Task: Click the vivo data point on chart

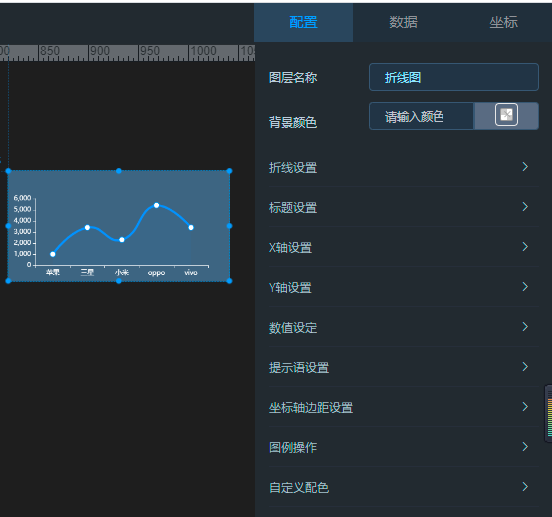Action: [191, 227]
